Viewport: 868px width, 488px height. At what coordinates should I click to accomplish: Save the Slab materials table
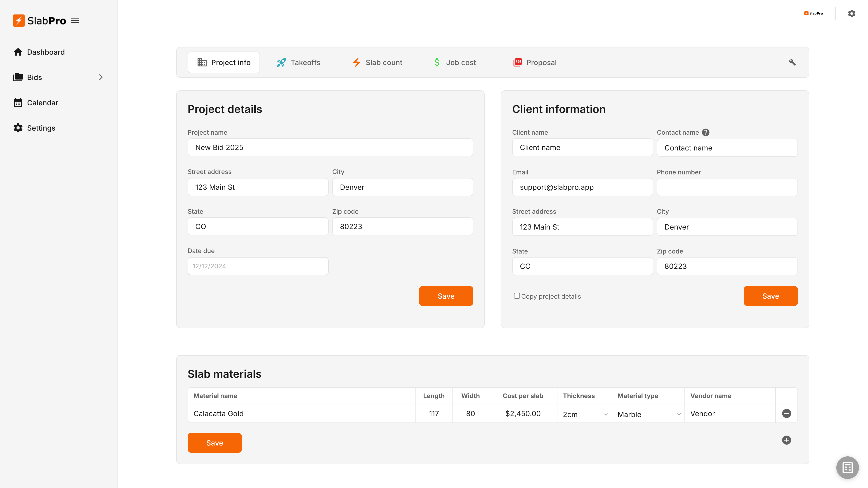[214, 443]
